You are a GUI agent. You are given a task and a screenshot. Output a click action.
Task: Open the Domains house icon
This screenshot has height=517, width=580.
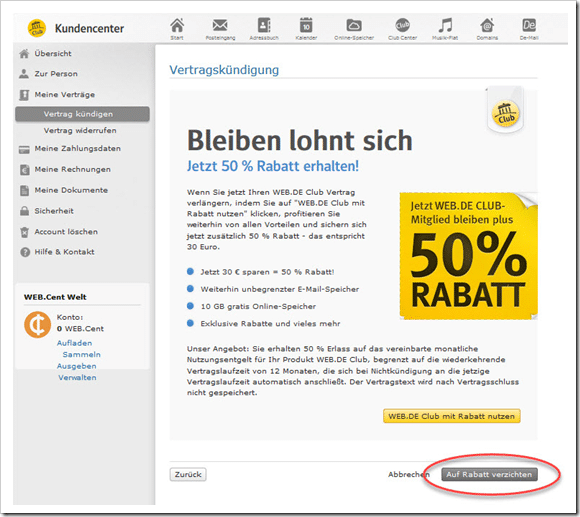487,25
